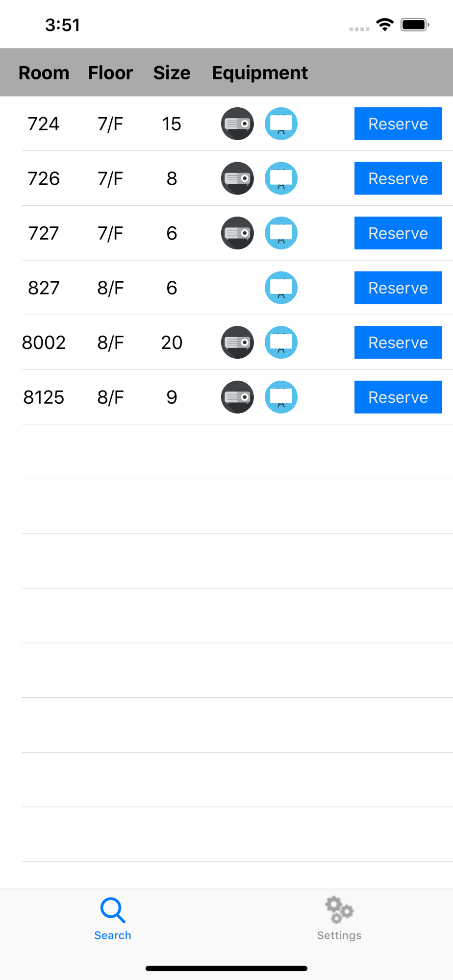Tap the Room column header
This screenshot has height=980, width=453.
(x=44, y=73)
